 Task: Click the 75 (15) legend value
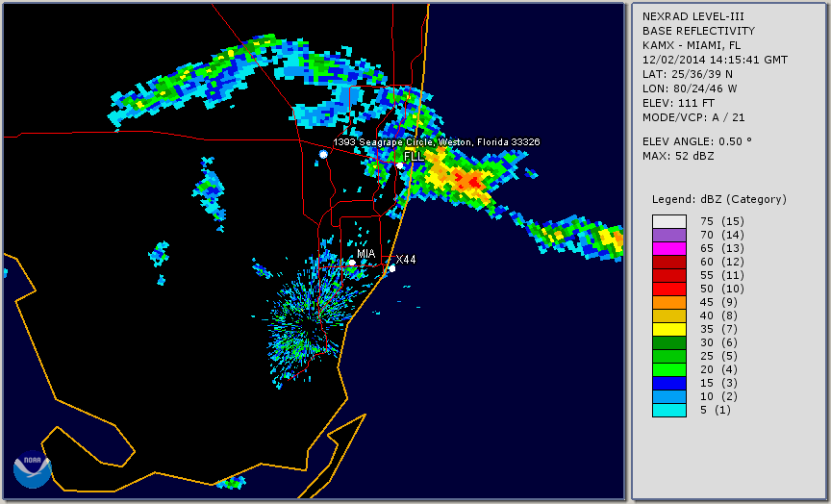(x=721, y=221)
